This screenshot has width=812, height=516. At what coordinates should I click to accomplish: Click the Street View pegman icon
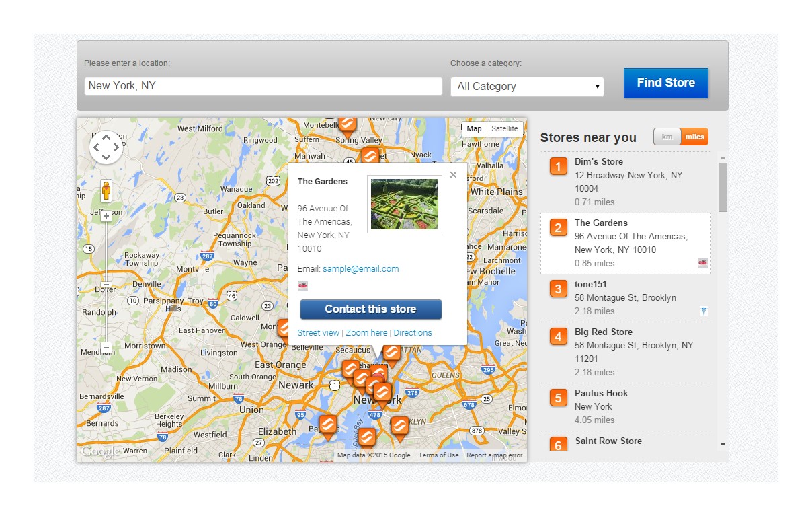[x=106, y=191]
